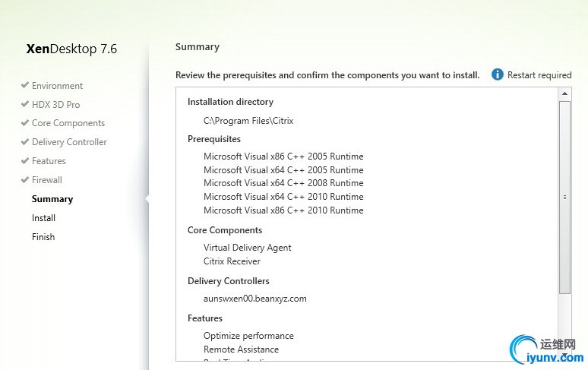This screenshot has width=588, height=370.
Task: Click the Firewall step checkmark icon
Action: click(x=25, y=179)
